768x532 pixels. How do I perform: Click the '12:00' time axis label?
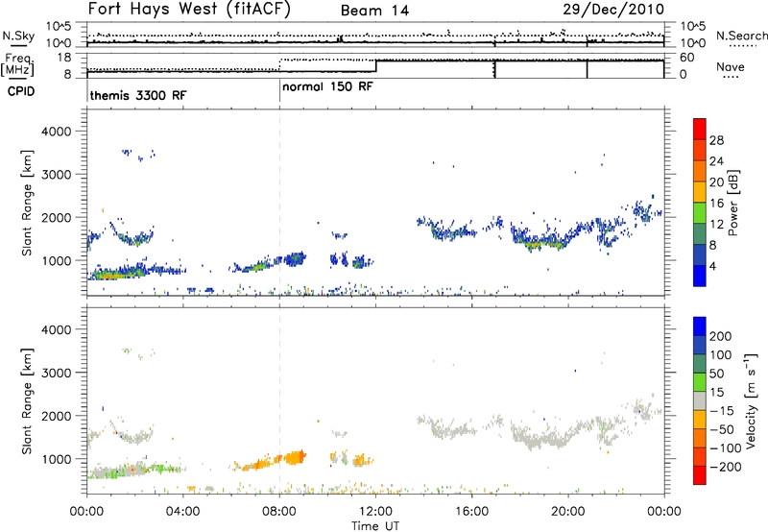pos(375,512)
